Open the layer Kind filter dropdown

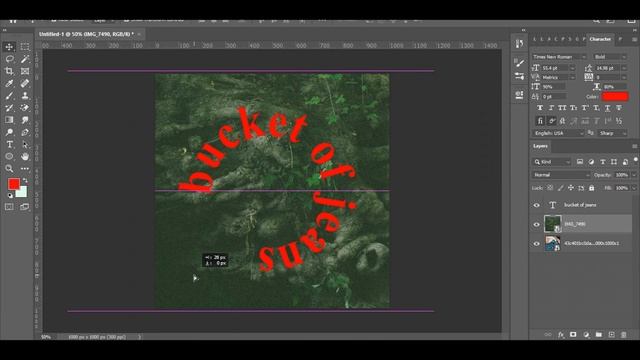pyautogui.click(x=552, y=162)
